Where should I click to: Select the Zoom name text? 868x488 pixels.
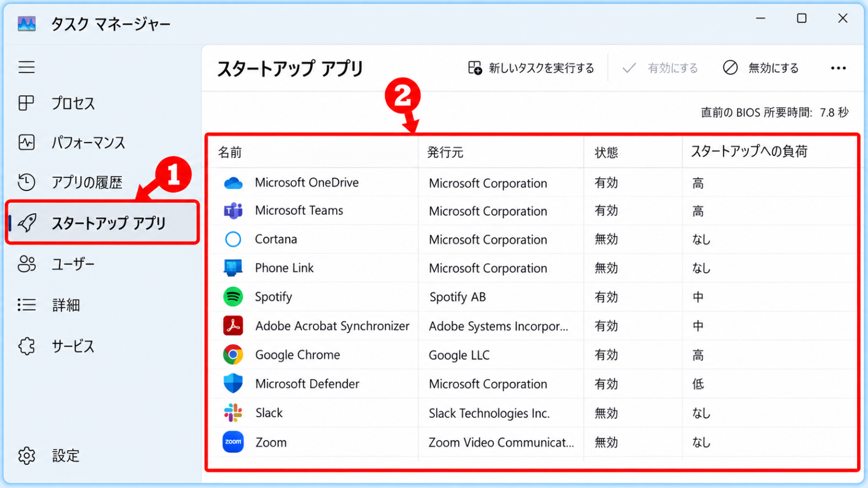[271, 442]
